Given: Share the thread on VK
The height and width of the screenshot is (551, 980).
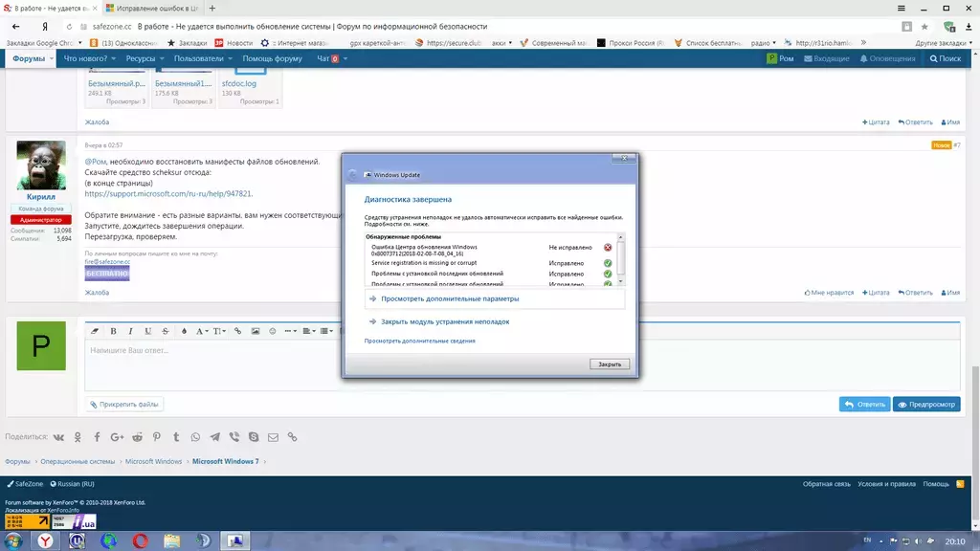Looking at the screenshot, I should pyautogui.click(x=58, y=437).
